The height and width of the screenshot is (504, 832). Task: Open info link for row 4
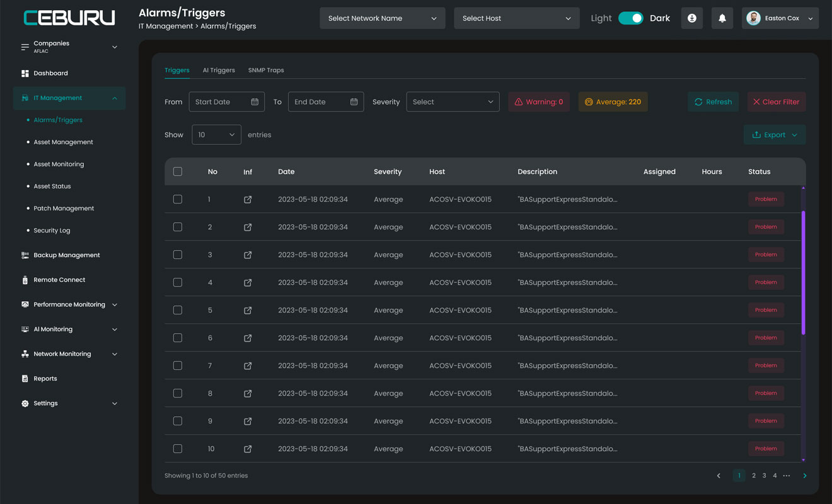[x=248, y=282]
